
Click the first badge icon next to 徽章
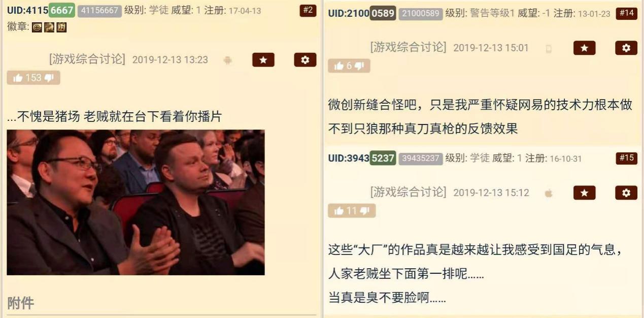click(37, 27)
